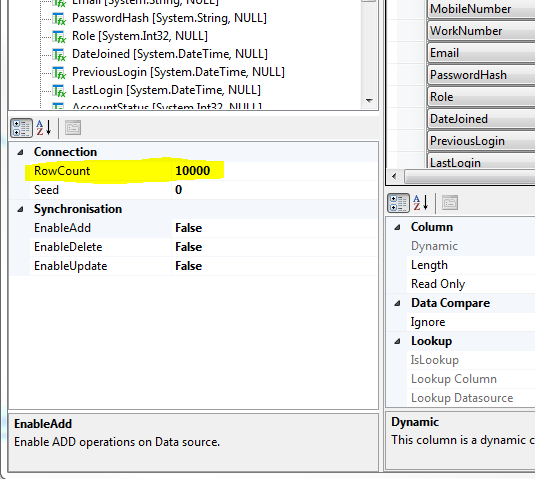Image resolution: width=535 pixels, height=479 pixels.
Task: Click the Email column header
Action: tap(481, 53)
